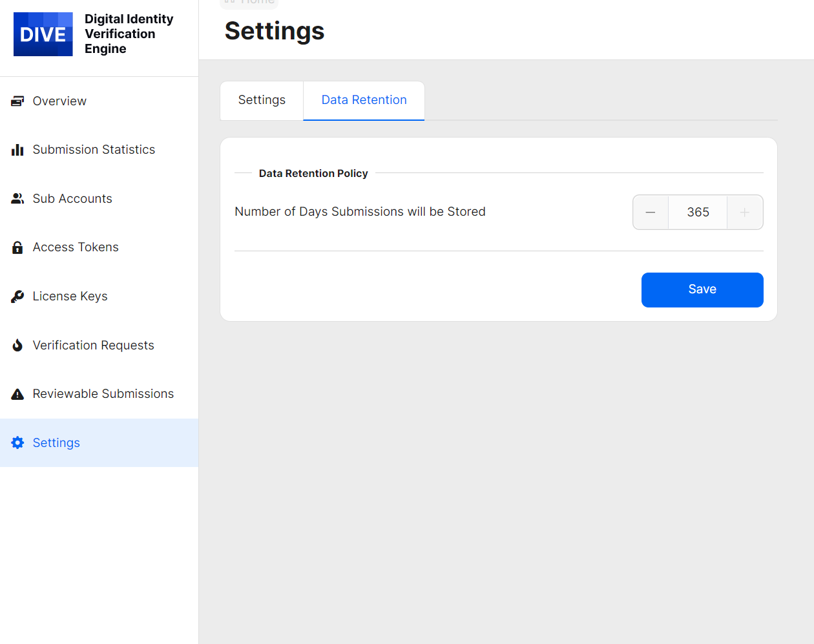Click the Overview card icon
The image size is (814, 644).
click(x=17, y=101)
